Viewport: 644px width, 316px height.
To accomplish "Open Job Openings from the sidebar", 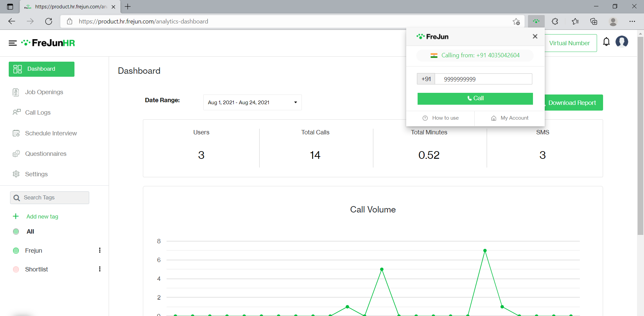I will click(x=44, y=92).
